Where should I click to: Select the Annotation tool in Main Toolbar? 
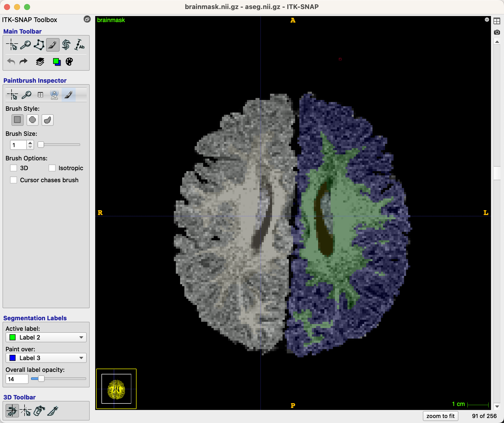point(80,45)
